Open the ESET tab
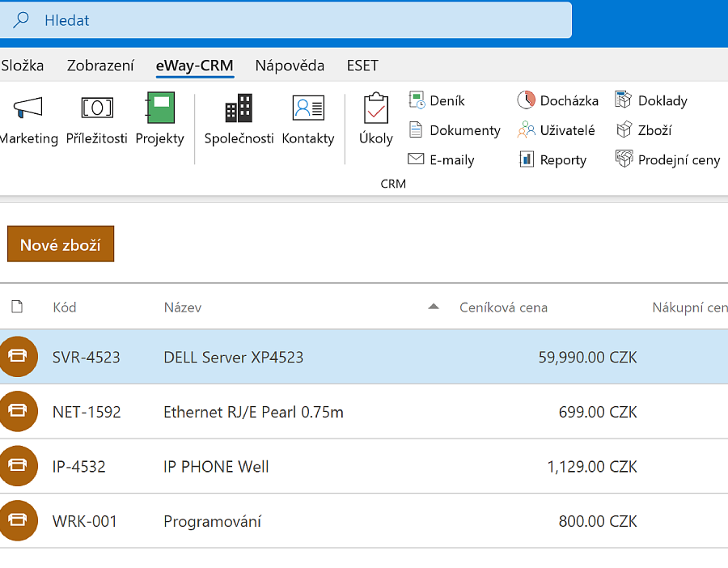 362,66
